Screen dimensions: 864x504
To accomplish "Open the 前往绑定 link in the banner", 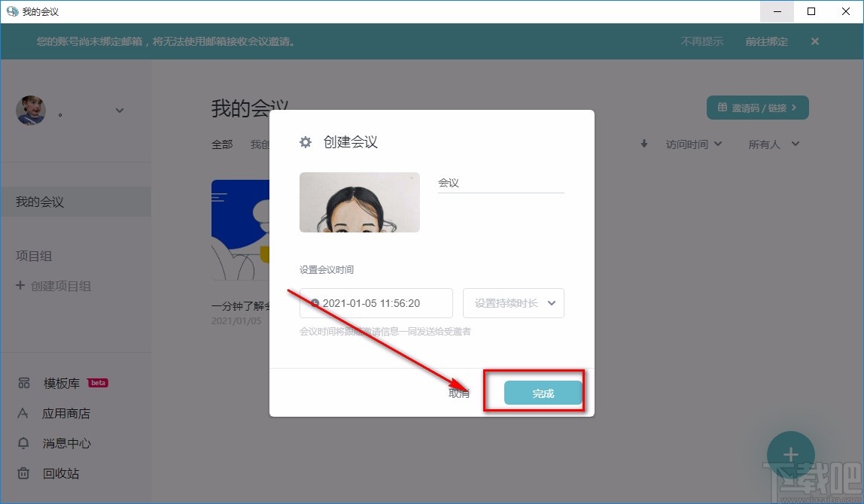I will tap(765, 41).
